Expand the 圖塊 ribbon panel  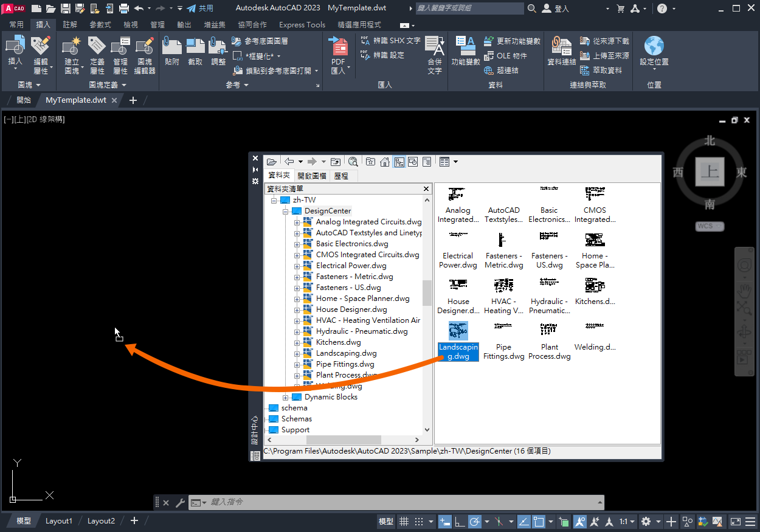[28, 85]
